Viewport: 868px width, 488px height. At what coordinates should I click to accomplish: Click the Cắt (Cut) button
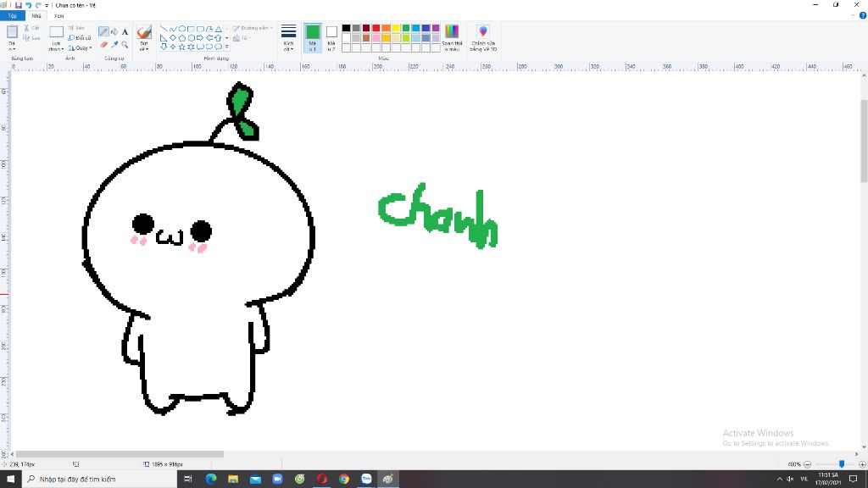coord(31,28)
